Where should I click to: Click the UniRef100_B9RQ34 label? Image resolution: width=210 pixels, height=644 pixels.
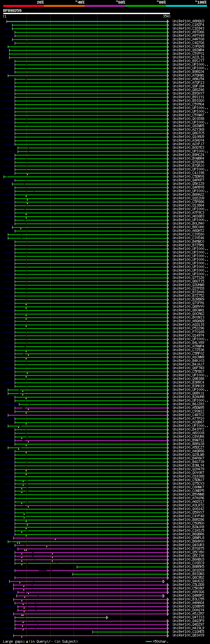188,72
